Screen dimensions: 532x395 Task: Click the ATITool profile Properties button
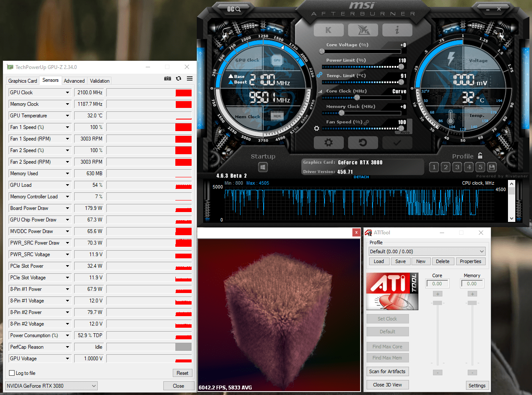click(x=471, y=261)
